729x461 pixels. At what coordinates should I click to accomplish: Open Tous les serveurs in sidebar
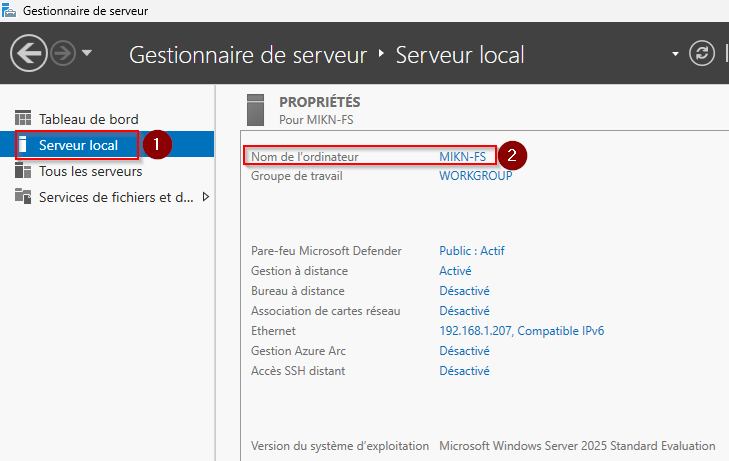pyautogui.click(x=91, y=171)
